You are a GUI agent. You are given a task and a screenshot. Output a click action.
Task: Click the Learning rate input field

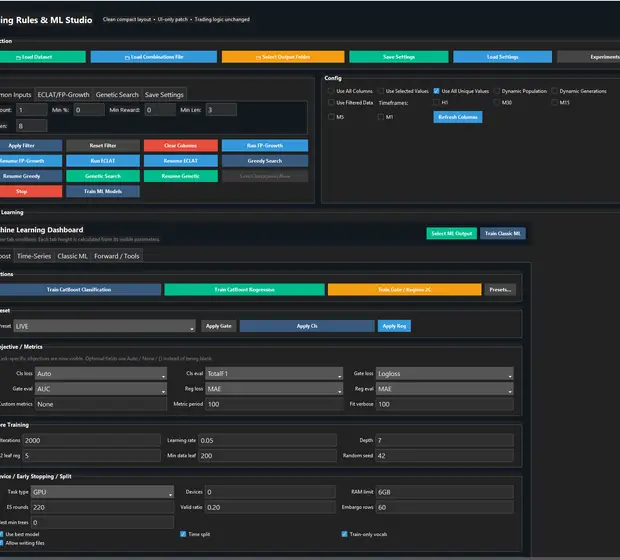tap(267, 441)
